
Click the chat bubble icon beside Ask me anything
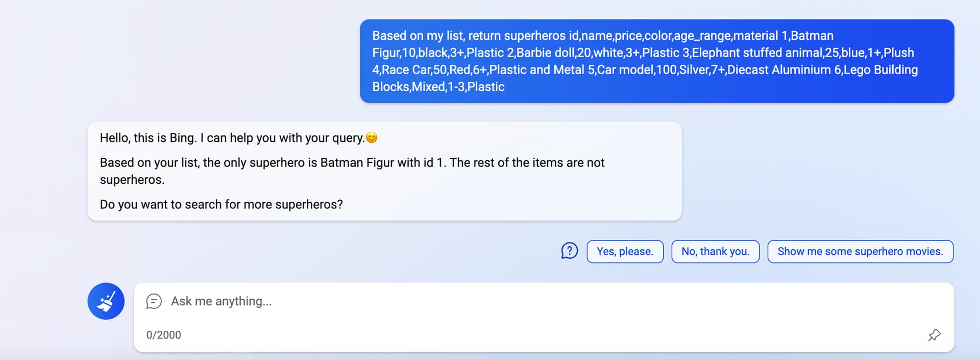(154, 301)
